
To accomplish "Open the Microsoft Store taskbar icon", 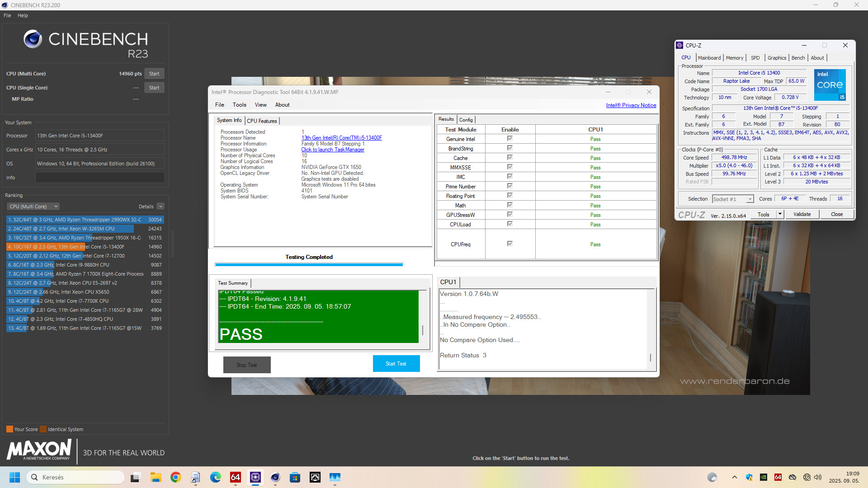I will [x=295, y=477].
